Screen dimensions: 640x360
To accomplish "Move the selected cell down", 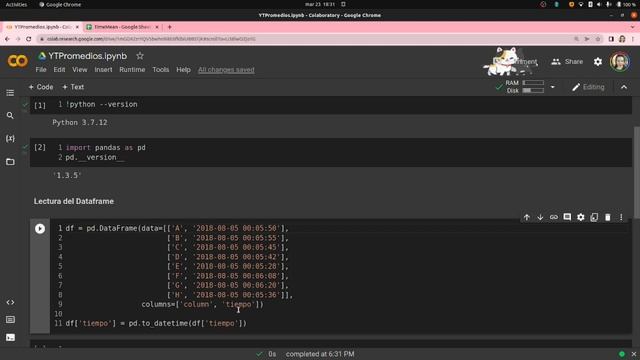I will 540,218.
